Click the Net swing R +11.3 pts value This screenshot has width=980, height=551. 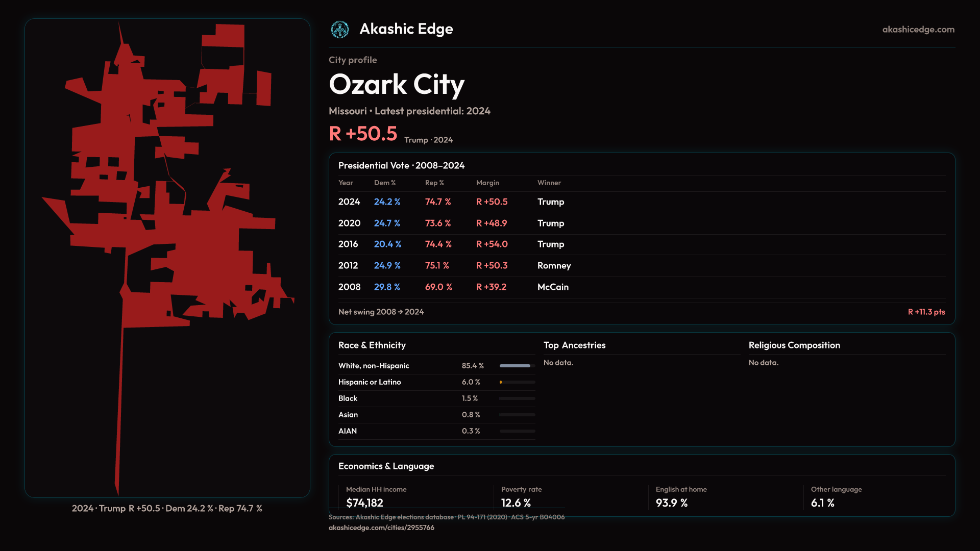click(x=926, y=312)
